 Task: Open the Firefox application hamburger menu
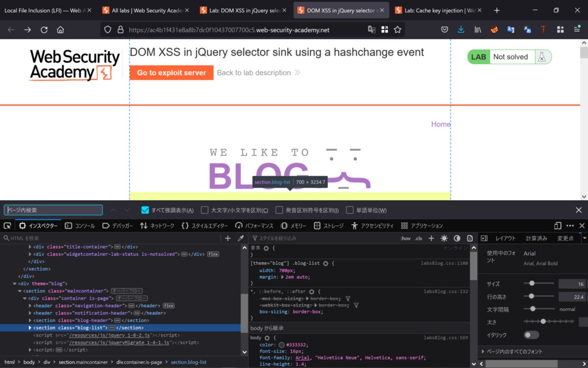tap(577, 29)
